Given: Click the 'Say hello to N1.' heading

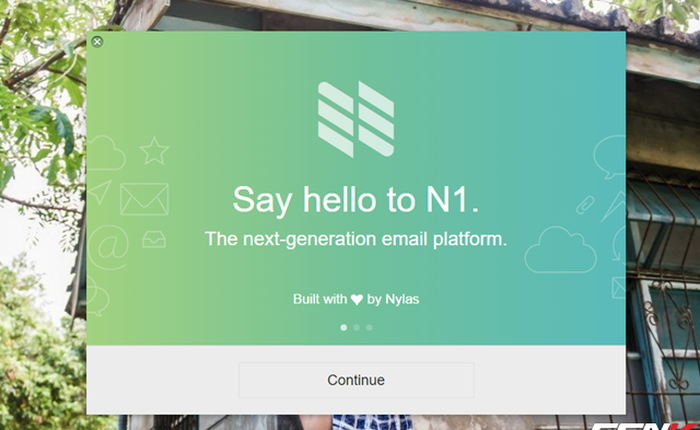Looking at the screenshot, I should [356, 200].
